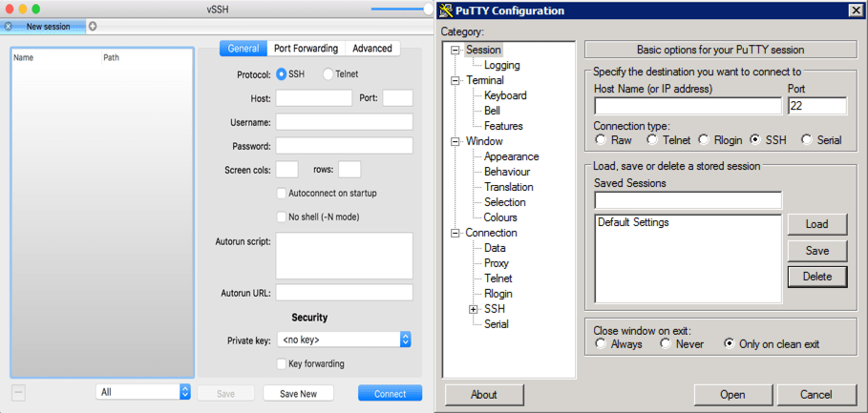Viewport: 868px width, 413px height.
Task: Enable No shell (-N mode) checkbox
Action: 281,217
